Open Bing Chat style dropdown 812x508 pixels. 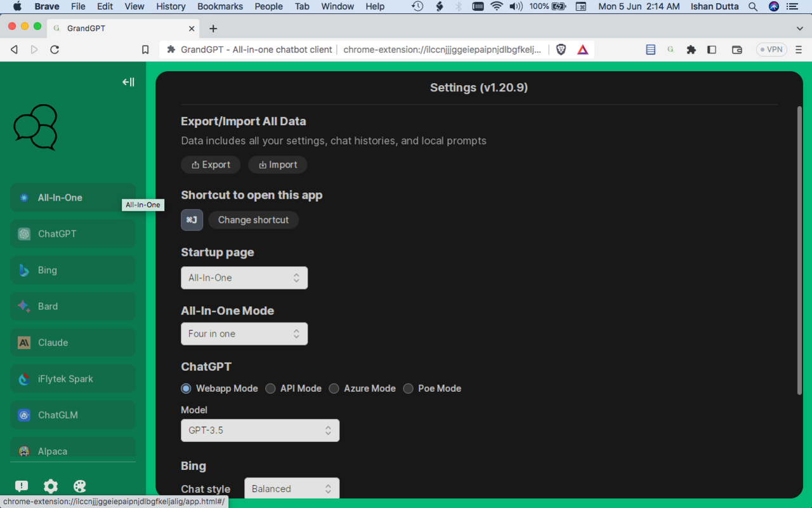292,488
